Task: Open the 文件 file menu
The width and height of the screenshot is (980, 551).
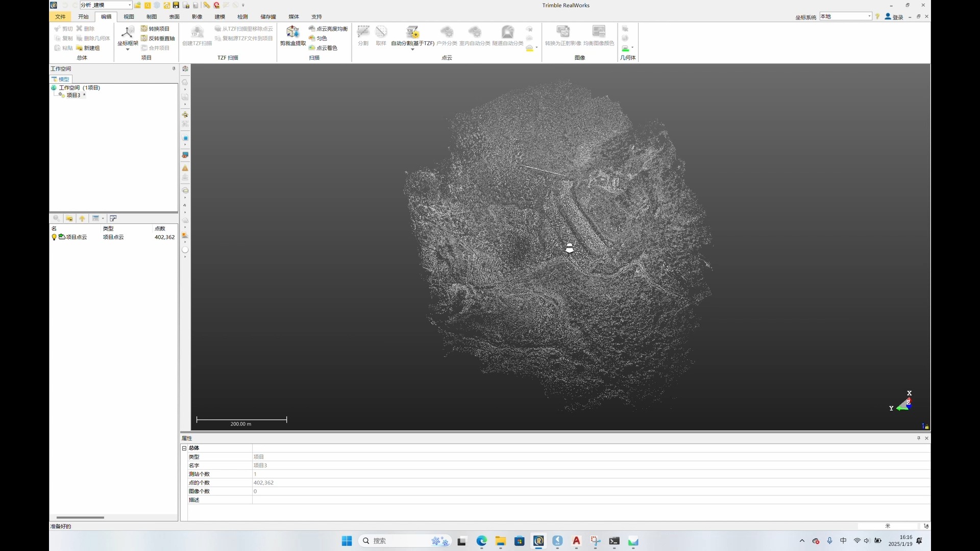Action: click(60, 16)
